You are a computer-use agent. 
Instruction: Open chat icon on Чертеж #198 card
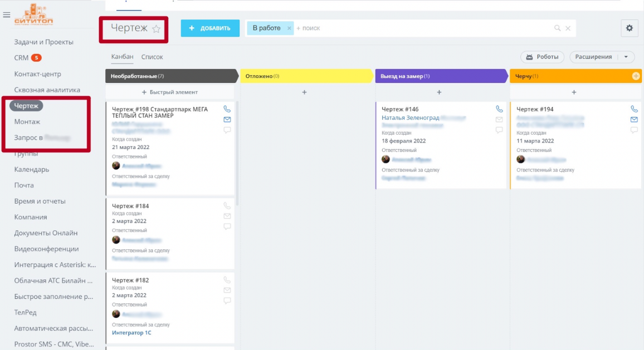click(x=227, y=130)
